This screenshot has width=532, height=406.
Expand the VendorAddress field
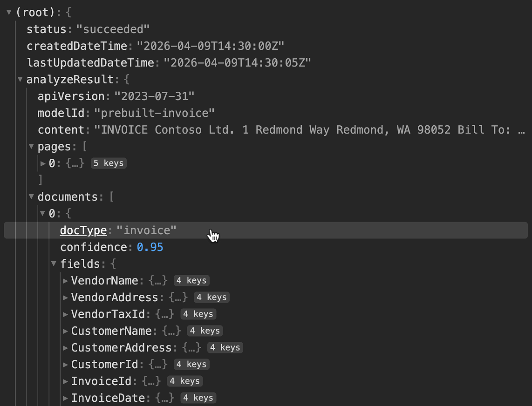tap(65, 298)
